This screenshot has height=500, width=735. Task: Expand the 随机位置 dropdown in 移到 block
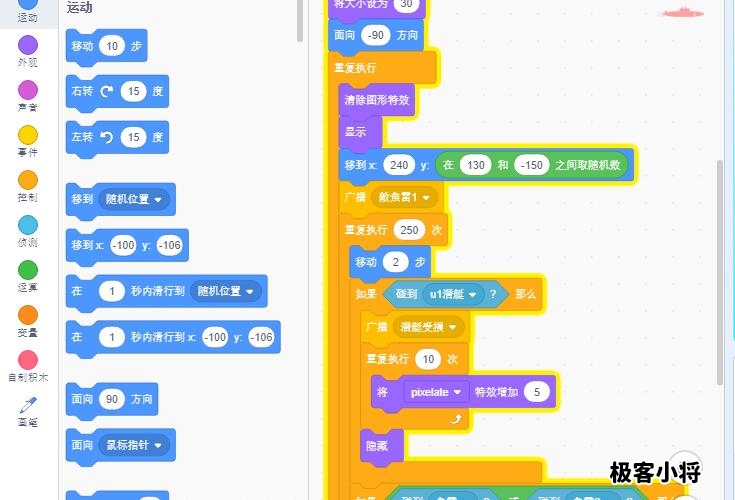[x=137, y=199]
